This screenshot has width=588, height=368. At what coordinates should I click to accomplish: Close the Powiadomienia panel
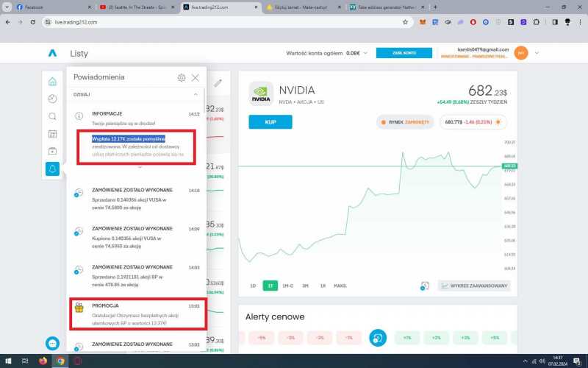tap(196, 77)
